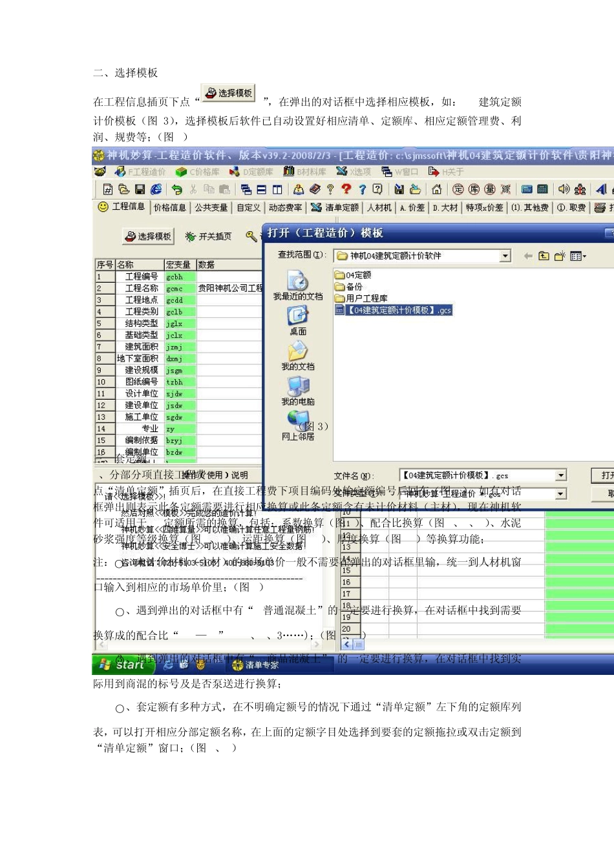
Task: Click the key icon beside 开关插页
Action: (x=251, y=236)
